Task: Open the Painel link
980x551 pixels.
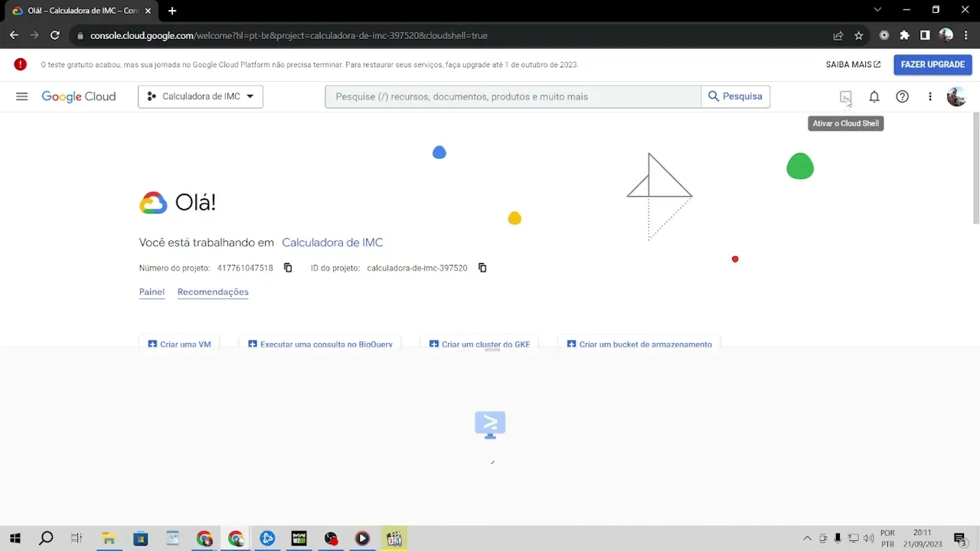Action: [152, 292]
